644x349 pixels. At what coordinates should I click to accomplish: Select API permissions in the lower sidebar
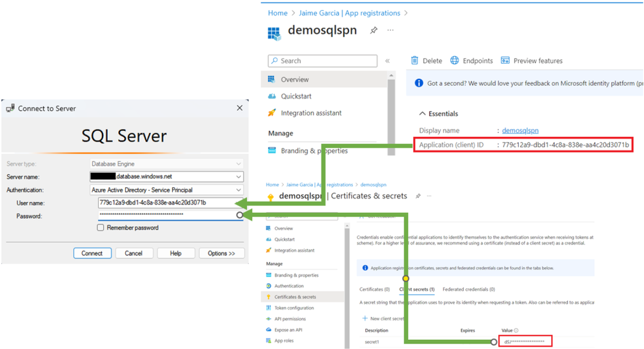(290, 319)
